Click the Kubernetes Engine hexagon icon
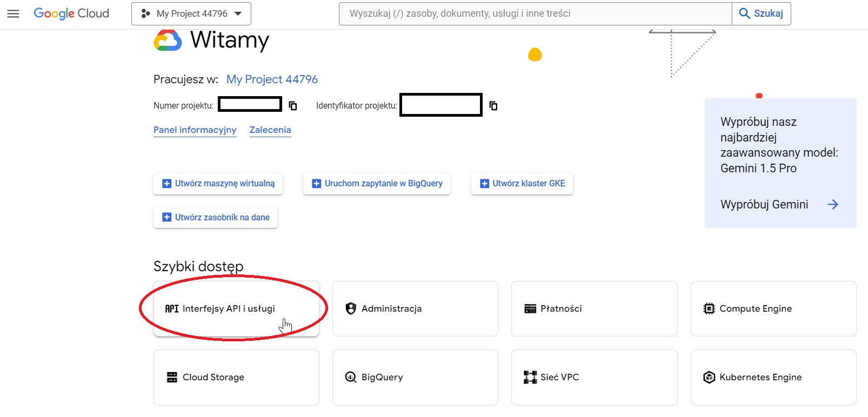Image resolution: width=868 pixels, height=417 pixels. coord(709,377)
